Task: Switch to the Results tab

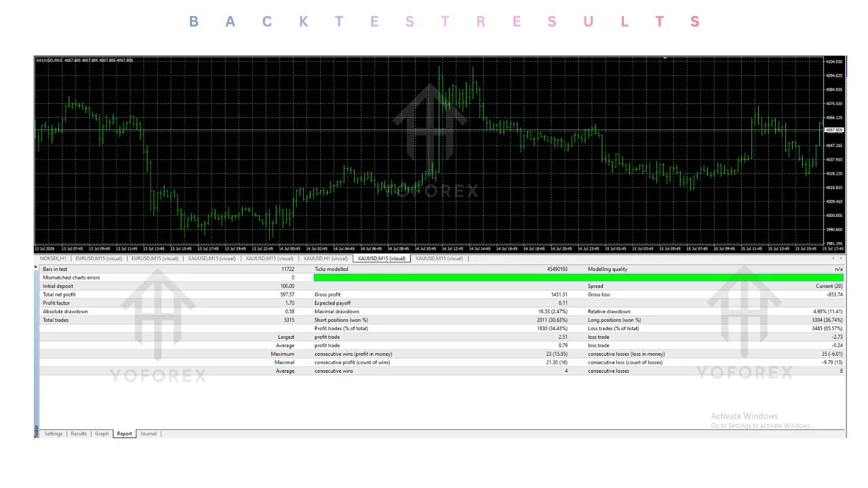Action: 79,434
